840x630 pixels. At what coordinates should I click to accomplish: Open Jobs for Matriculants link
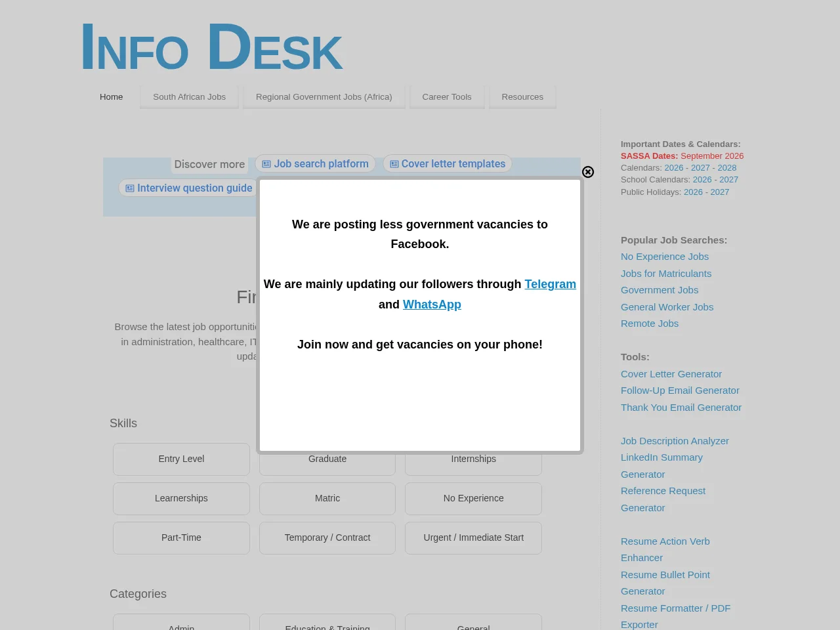click(x=666, y=274)
